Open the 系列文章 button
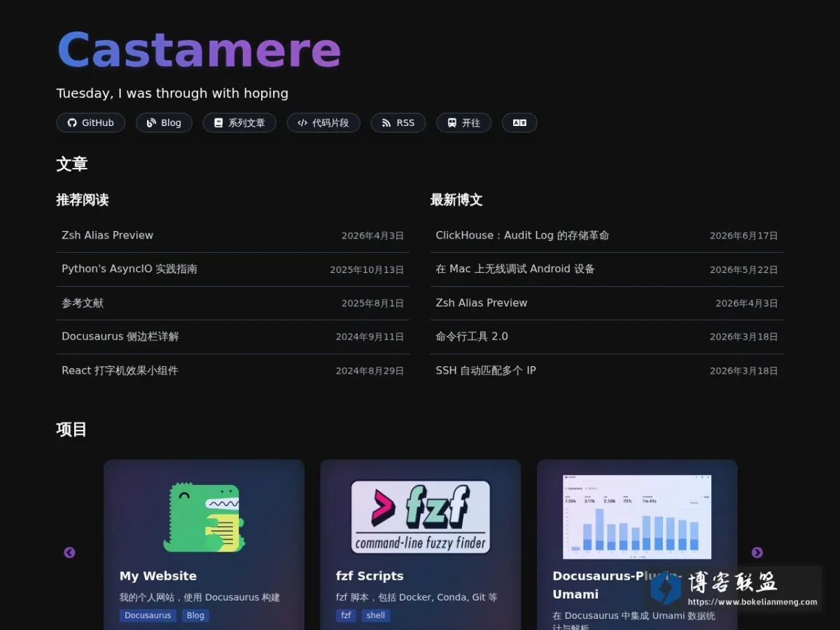The width and height of the screenshot is (840, 630). [239, 122]
